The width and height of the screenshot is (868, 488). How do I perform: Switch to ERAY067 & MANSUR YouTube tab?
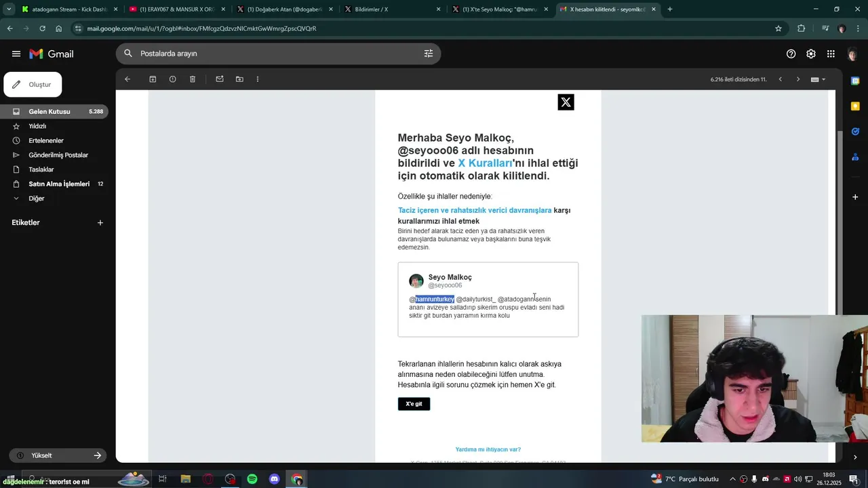pos(176,9)
